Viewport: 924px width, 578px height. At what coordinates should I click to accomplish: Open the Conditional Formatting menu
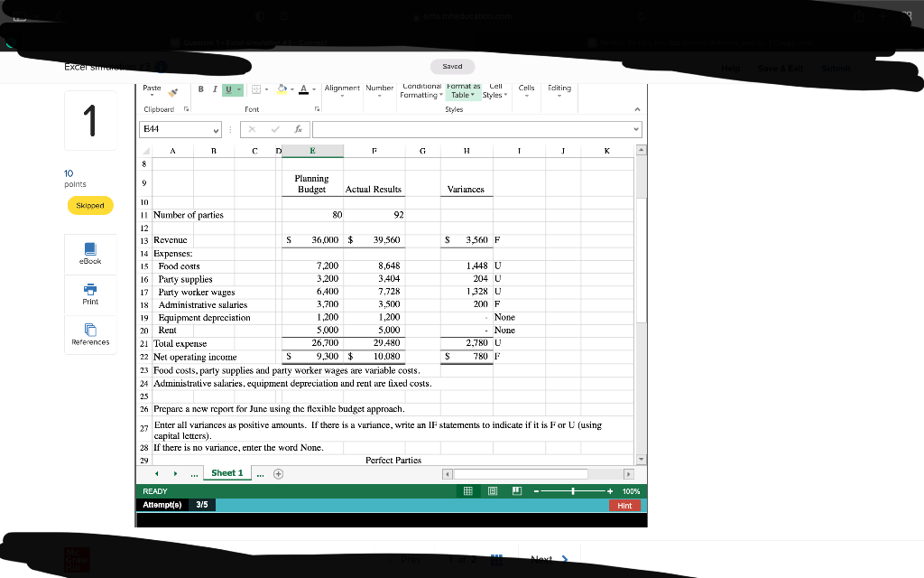click(421, 90)
